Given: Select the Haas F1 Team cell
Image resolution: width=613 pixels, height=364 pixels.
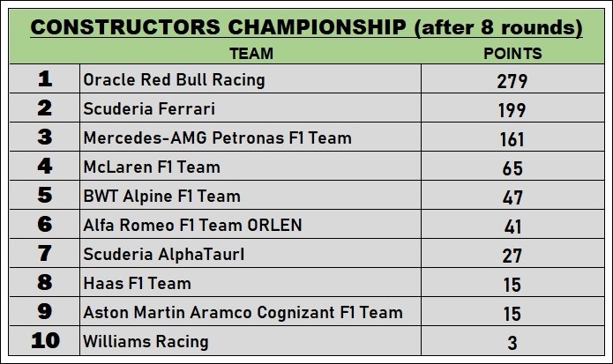Looking at the screenshot, I should (x=137, y=283).
